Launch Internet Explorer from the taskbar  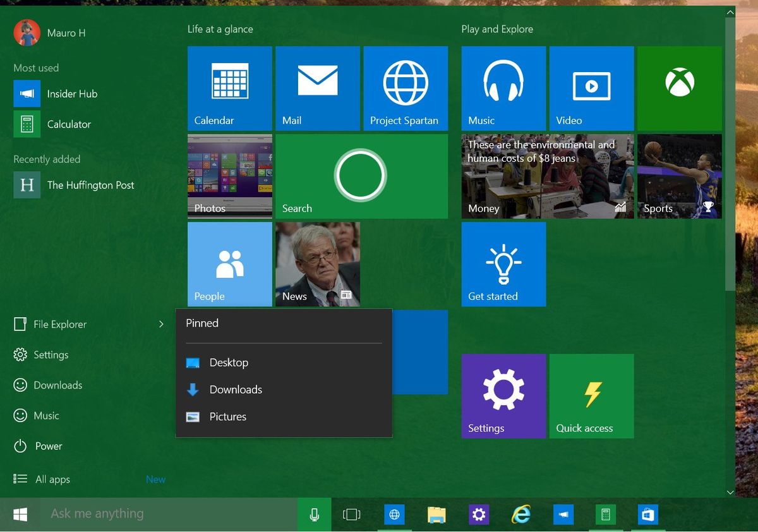pos(521,514)
